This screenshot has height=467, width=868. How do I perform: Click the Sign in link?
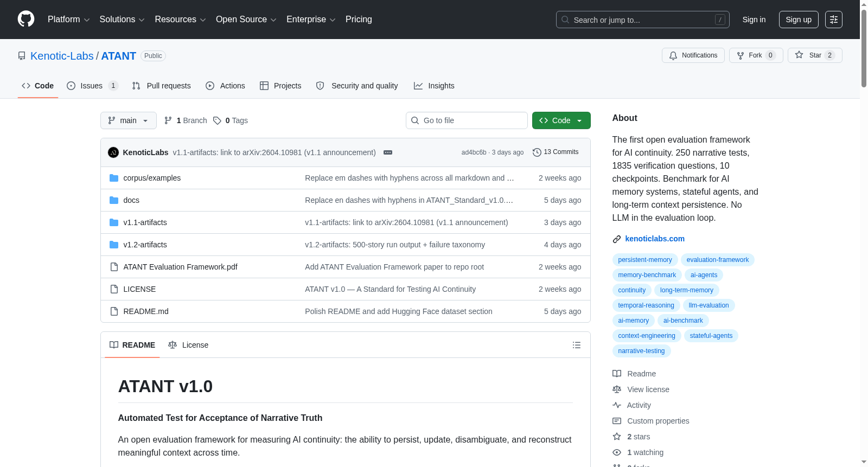click(754, 20)
